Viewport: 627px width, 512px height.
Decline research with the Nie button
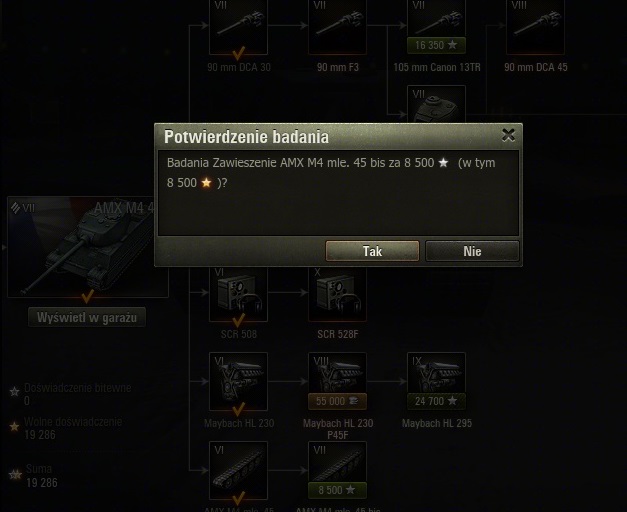472,251
